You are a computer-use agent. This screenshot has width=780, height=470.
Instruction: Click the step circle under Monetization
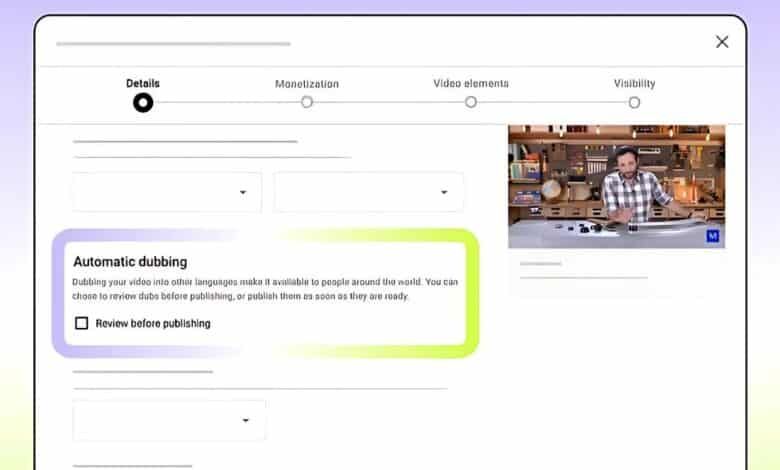click(307, 102)
